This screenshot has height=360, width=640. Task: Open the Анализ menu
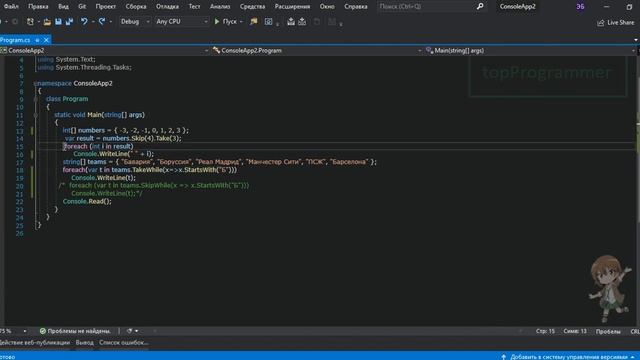220,7
